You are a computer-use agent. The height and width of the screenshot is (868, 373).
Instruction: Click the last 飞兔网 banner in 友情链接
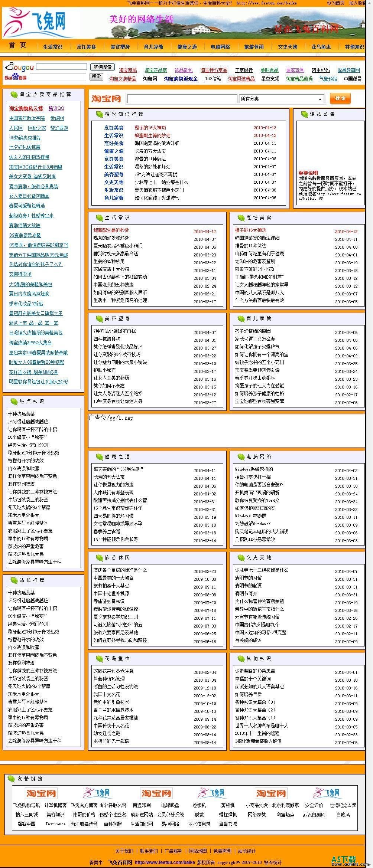coord(327,793)
